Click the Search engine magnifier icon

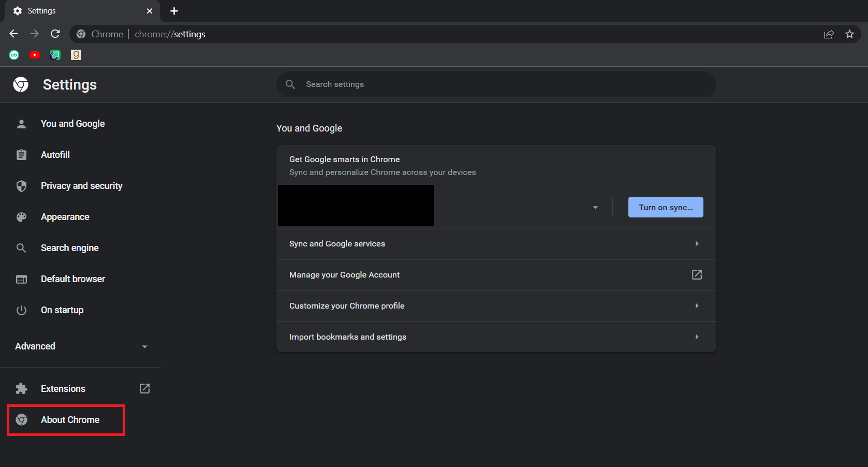[21, 248]
